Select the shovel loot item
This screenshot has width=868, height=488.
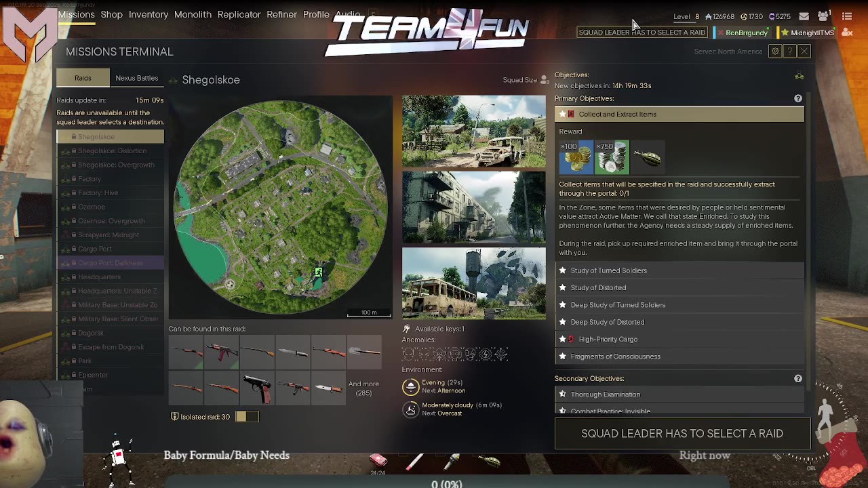364,352
